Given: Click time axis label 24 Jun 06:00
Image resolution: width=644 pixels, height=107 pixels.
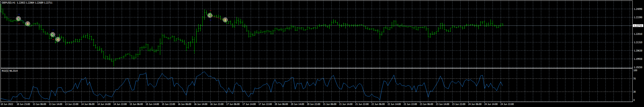Looking at the screenshot, I should pos(475,104).
